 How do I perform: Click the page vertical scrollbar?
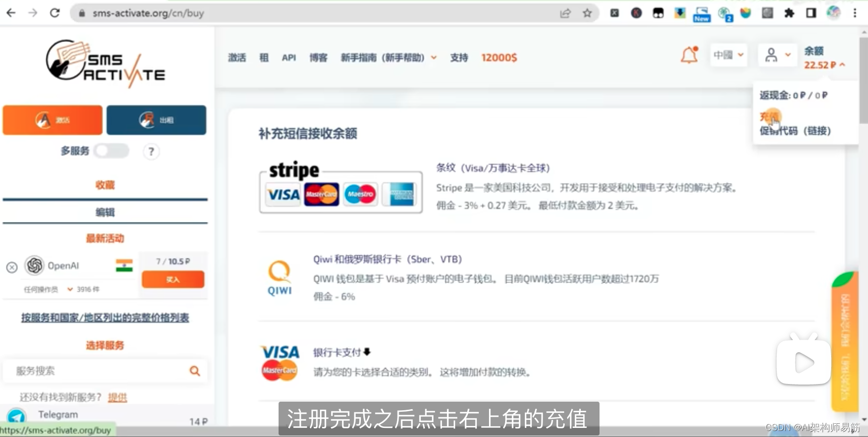click(863, 81)
